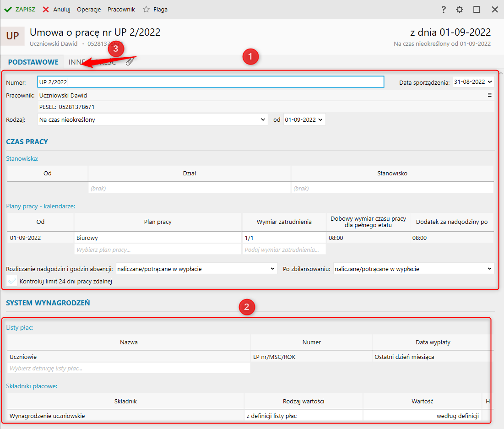
Task: Click the 'Wybierz plan pracy...' field
Action: (157, 250)
